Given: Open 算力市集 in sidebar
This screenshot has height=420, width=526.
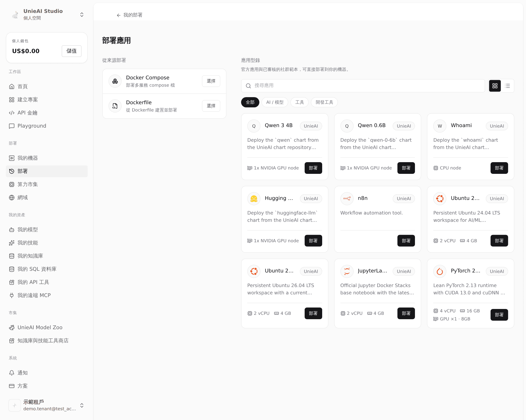Looking at the screenshot, I should click(x=47, y=184).
